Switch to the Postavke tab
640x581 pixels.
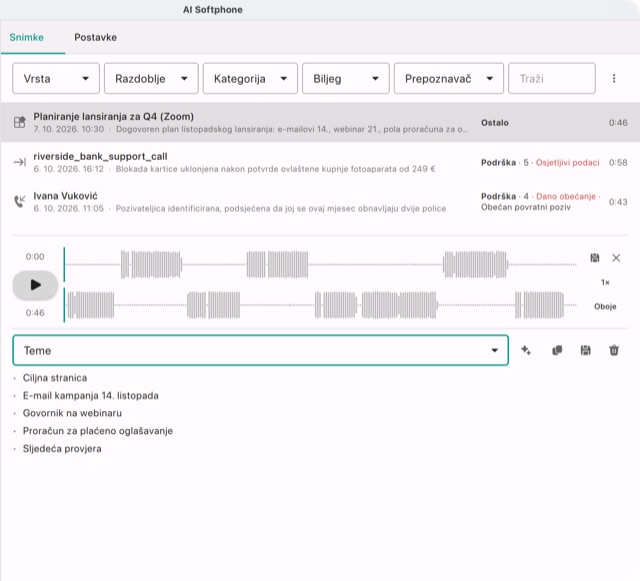(x=96, y=38)
